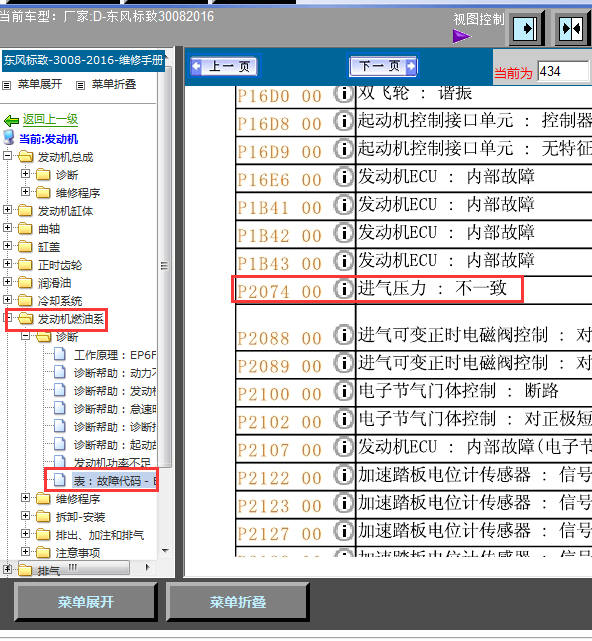The image size is (592, 641).
Task: Click view control expand-right arrow icon
Action: (x=526, y=28)
